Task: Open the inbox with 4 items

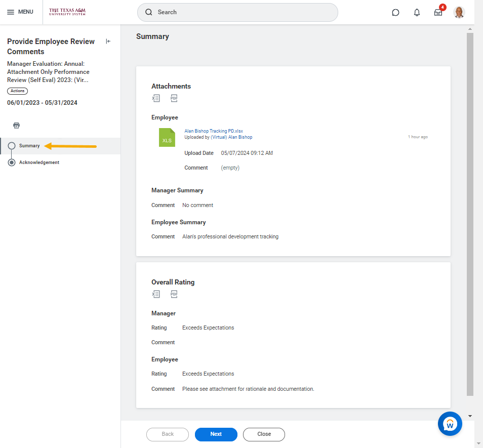Action: coord(438,13)
